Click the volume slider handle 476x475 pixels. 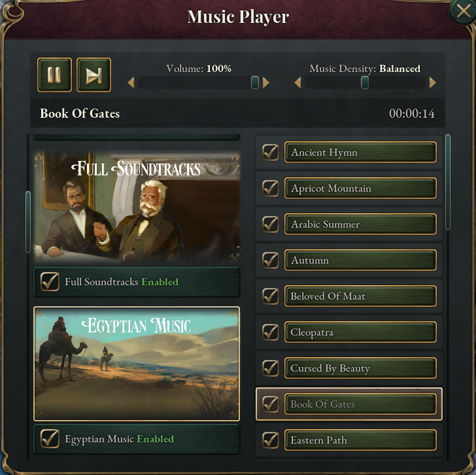point(255,82)
